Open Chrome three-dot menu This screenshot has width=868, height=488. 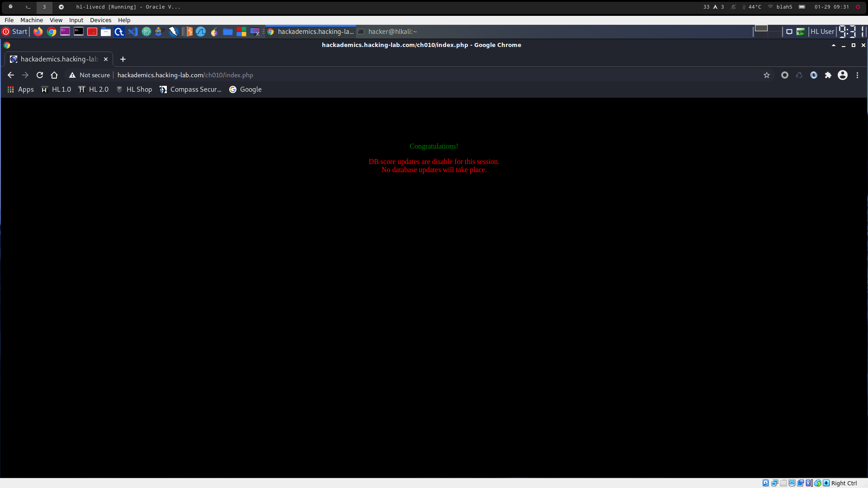point(857,75)
